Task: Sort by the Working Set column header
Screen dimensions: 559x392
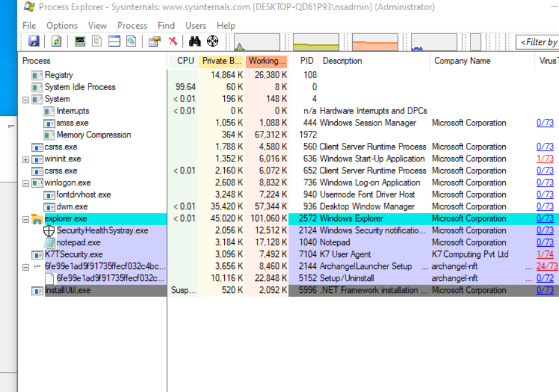Action: (x=267, y=61)
